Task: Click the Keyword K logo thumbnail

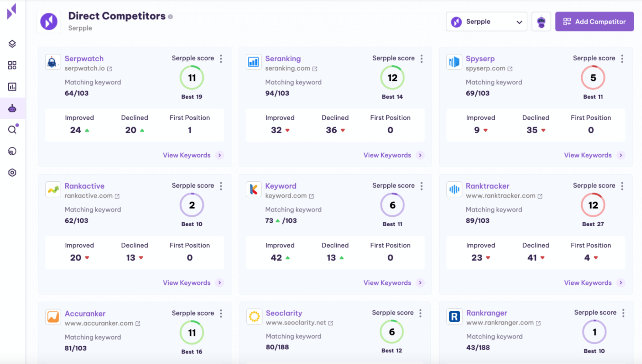Action: pyautogui.click(x=253, y=189)
